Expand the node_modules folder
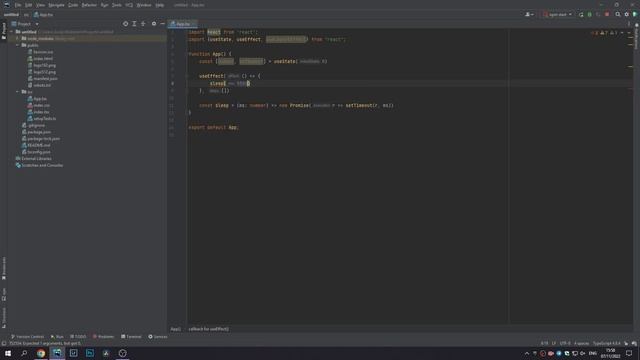The height and width of the screenshot is (360, 640). 18,38
